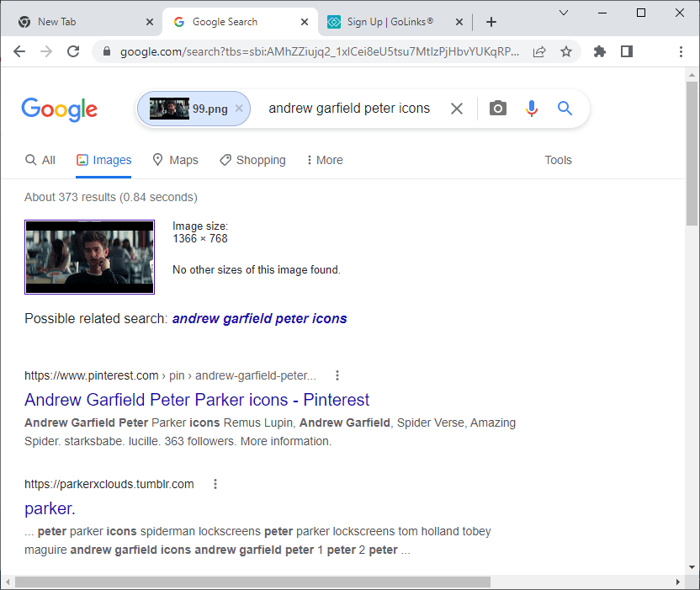Open the three-dot menu beside the Pinterest result

pos(337,375)
